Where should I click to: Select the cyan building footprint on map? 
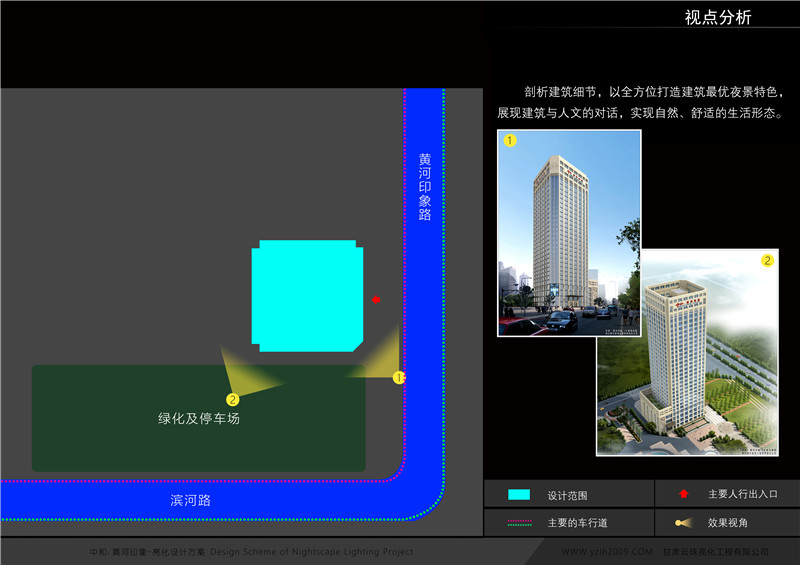coord(307,295)
